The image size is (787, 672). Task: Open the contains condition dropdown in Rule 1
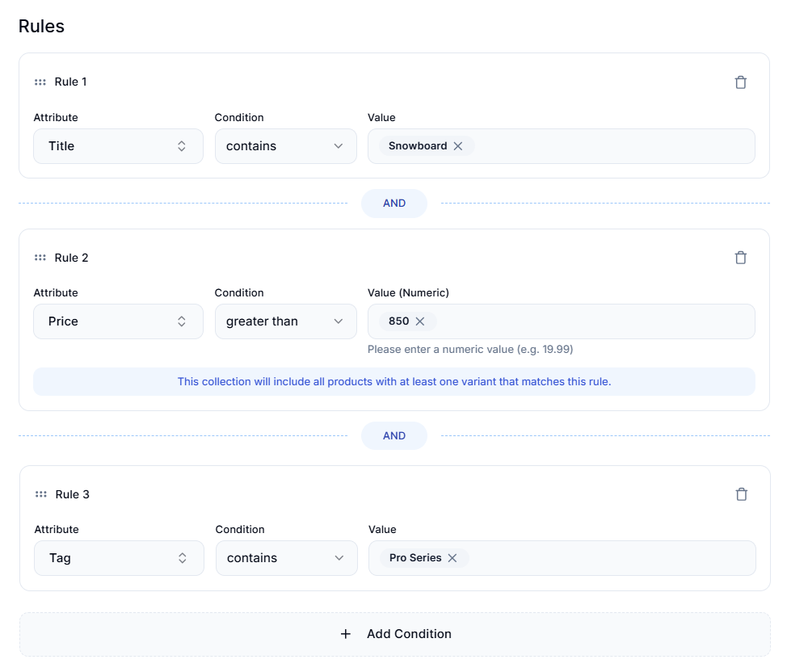[x=285, y=145]
